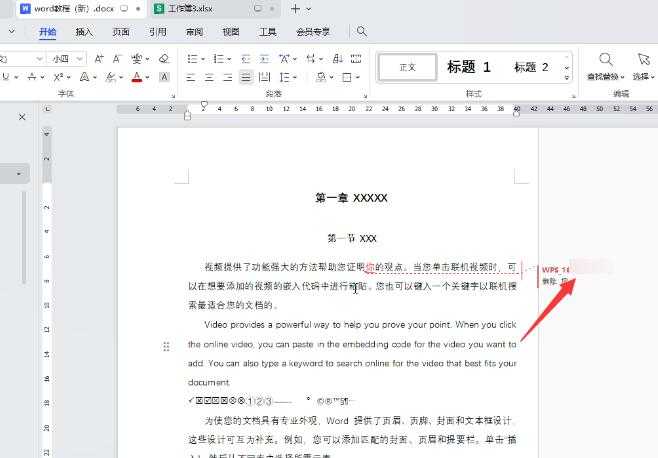Switch to the 页面 tab
Image resolution: width=658 pixels, height=458 pixels.
click(x=121, y=32)
